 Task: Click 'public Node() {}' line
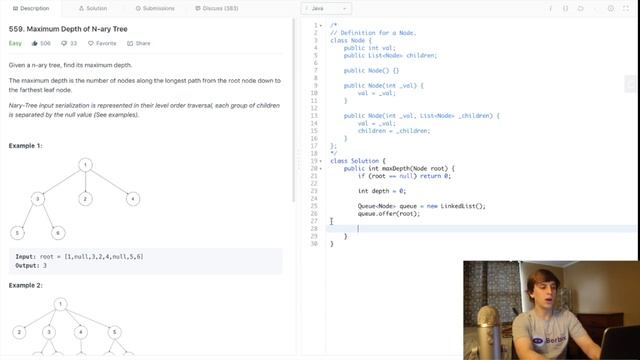coord(371,71)
